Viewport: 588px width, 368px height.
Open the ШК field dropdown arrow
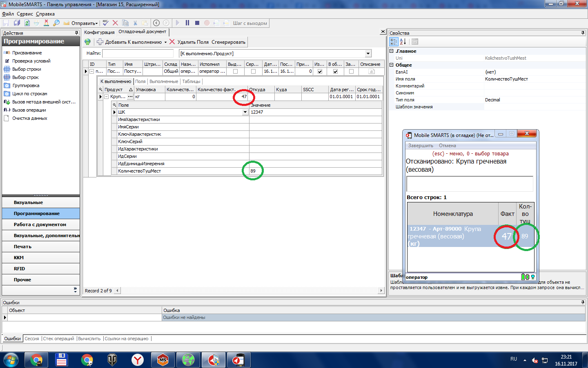245,112
